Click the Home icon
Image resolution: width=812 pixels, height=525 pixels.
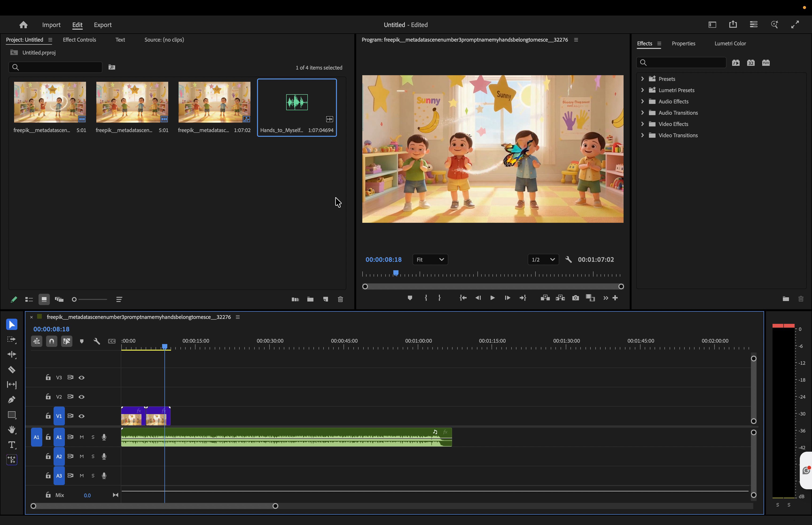[x=23, y=24]
